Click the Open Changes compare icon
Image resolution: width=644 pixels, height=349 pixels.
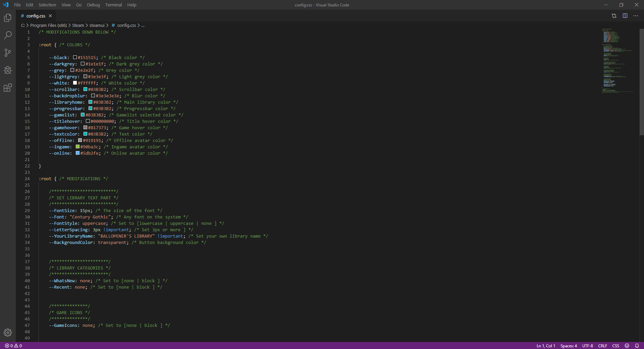coord(614,16)
